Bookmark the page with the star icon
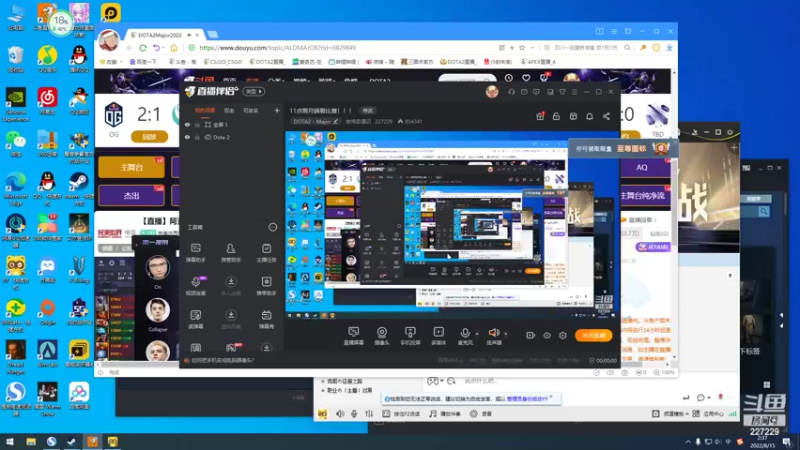This screenshot has height=450, width=800. (x=522, y=47)
